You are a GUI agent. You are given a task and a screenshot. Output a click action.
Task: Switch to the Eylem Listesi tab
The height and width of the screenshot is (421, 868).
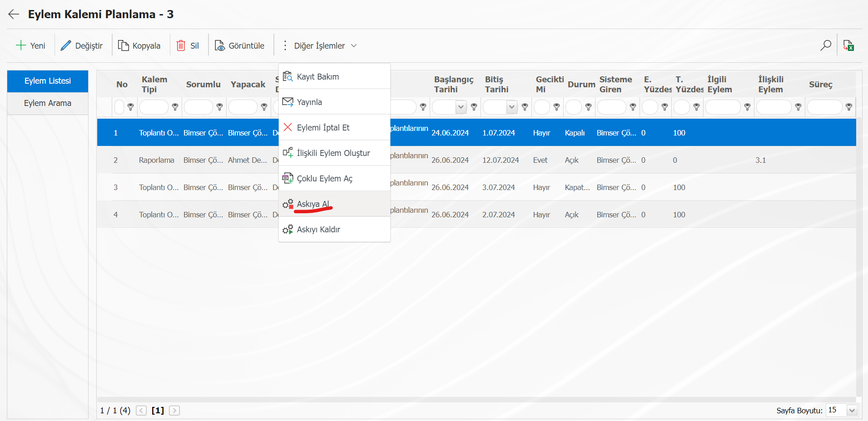(48, 81)
